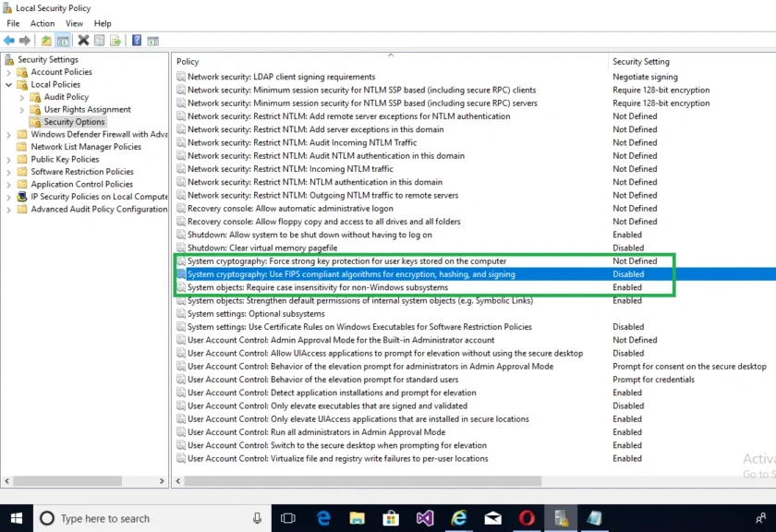Open the Local Security Policy taskbar icon
The height and width of the screenshot is (532, 776).
561,518
